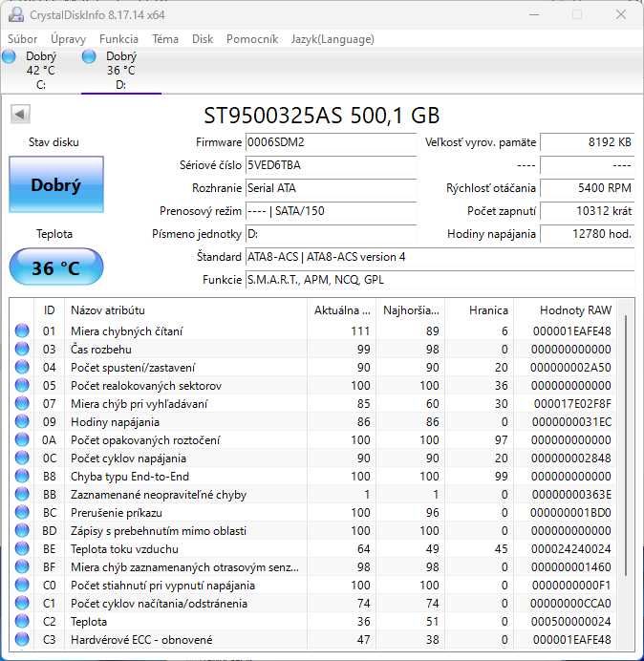This screenshot has height=661, width=644.
Task: Click the status orb for attribute 01
Action: coord(22,330)
